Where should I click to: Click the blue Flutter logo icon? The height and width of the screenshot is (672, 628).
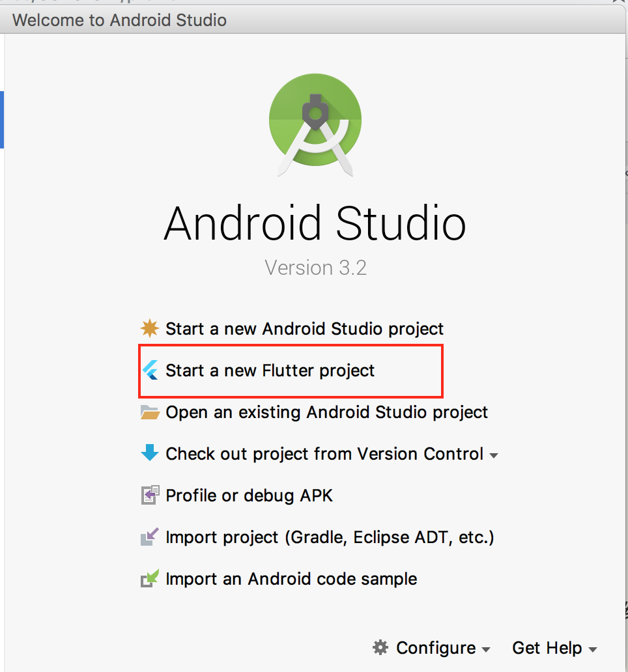point(150,371)
